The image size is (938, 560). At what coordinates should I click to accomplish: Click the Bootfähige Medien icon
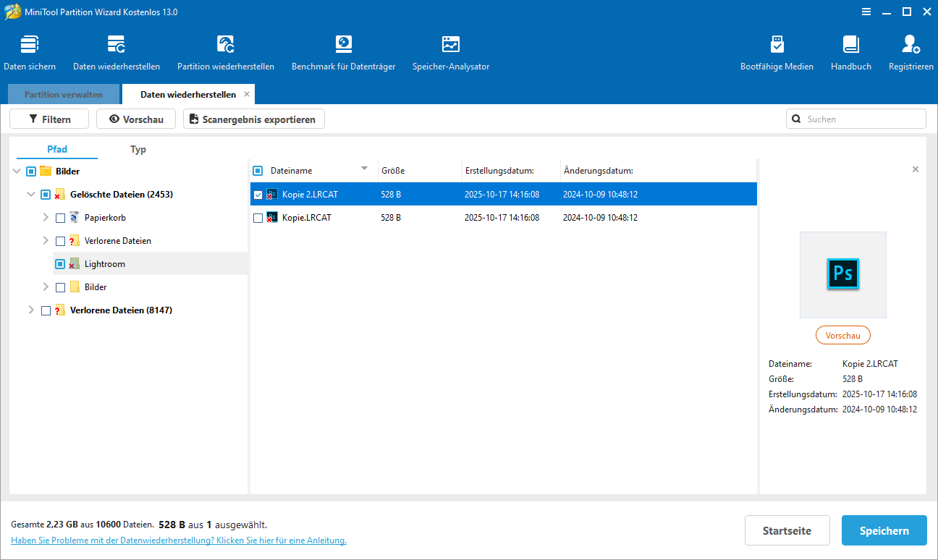[x=777, y=53]
